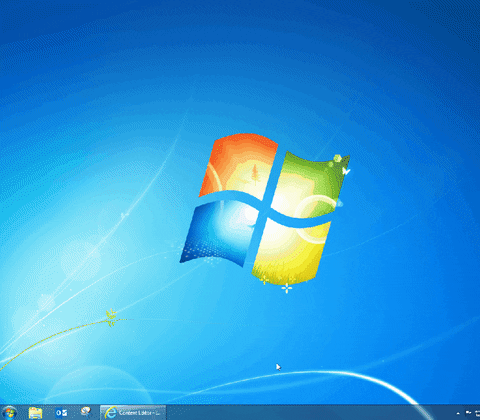Open the Action Center flag icon
480x420 pixels.
468,413
